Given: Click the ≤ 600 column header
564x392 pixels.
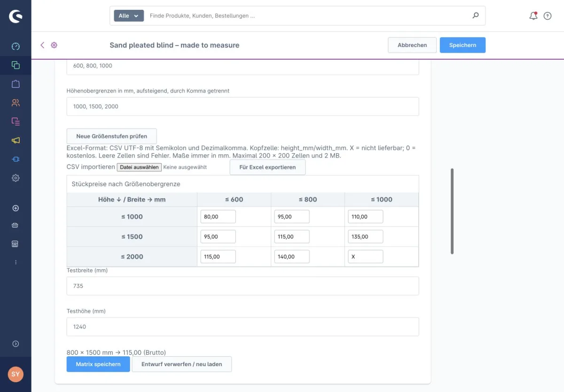Looking at the screenshot, I should pos(234,199).
